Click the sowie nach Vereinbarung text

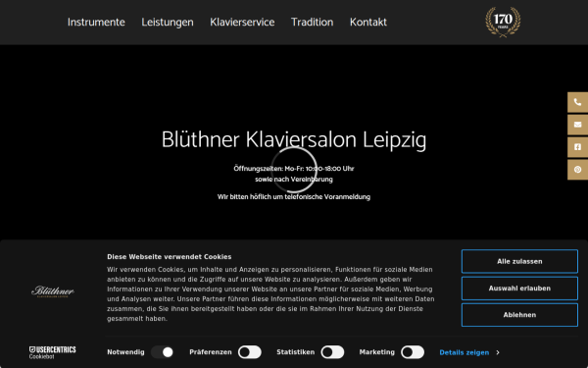pos(294,180)
